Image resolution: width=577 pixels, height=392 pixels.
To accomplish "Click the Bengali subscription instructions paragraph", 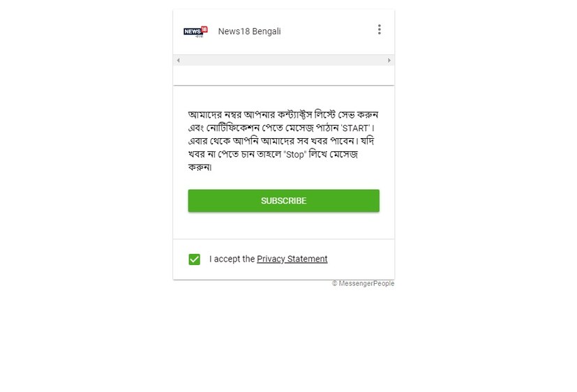I will [x=283, y=141].
